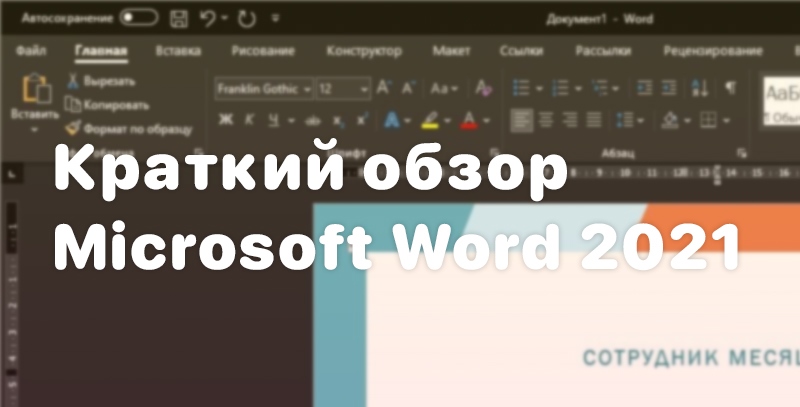The width and height of the screenshot is (800, 407).
Task: Click the decrease indent icon
Action: point(645,88)
